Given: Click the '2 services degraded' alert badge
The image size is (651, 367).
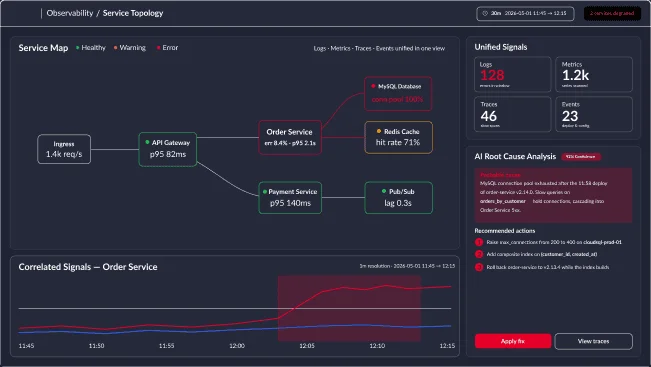Looking at the screenshot, I should click(x=612, y=13).
